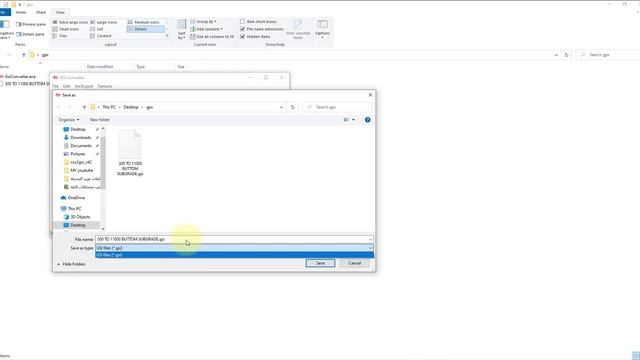Viewport: 640px width, 360px height.
Task: Open Add columns dropdown
Action: point(207,29)
